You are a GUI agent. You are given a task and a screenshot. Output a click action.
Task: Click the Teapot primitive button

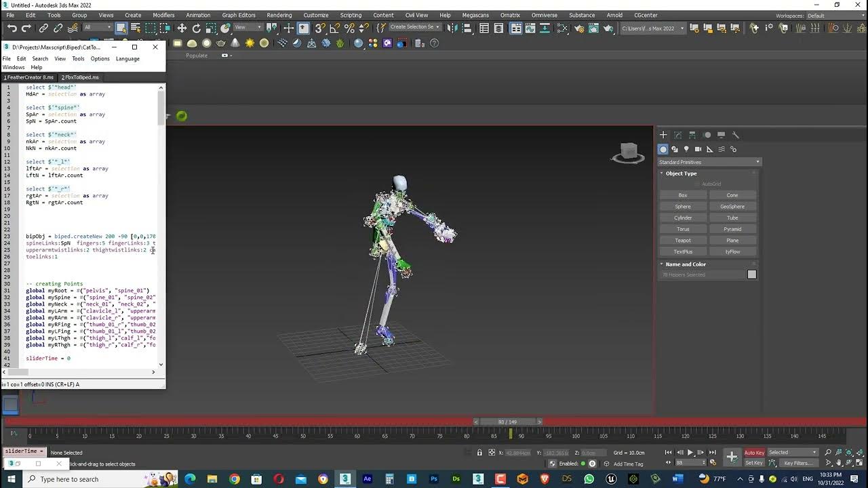click(x=683, y=241)
